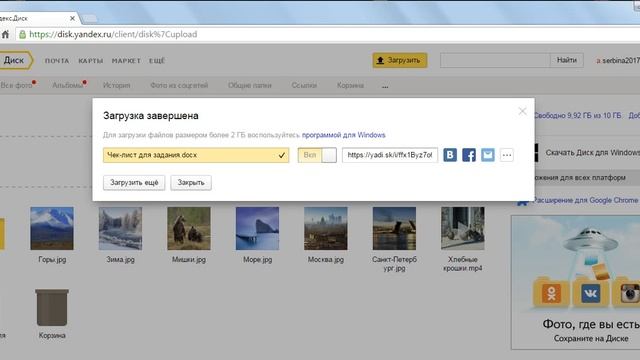Image resolution: width=640 pixels, height=360 pixels.
Task: Select uploaded file Чек-лист для задания.docx
Action: (196, 155)
